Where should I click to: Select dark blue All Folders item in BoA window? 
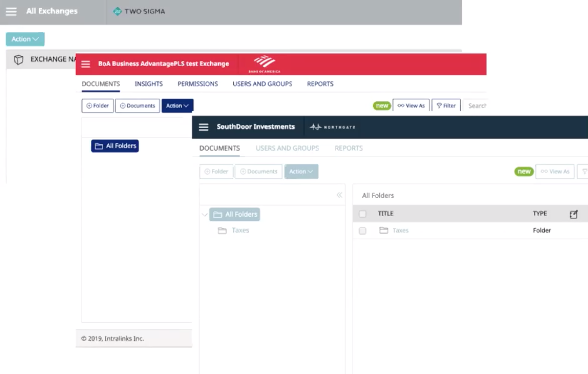115,146
